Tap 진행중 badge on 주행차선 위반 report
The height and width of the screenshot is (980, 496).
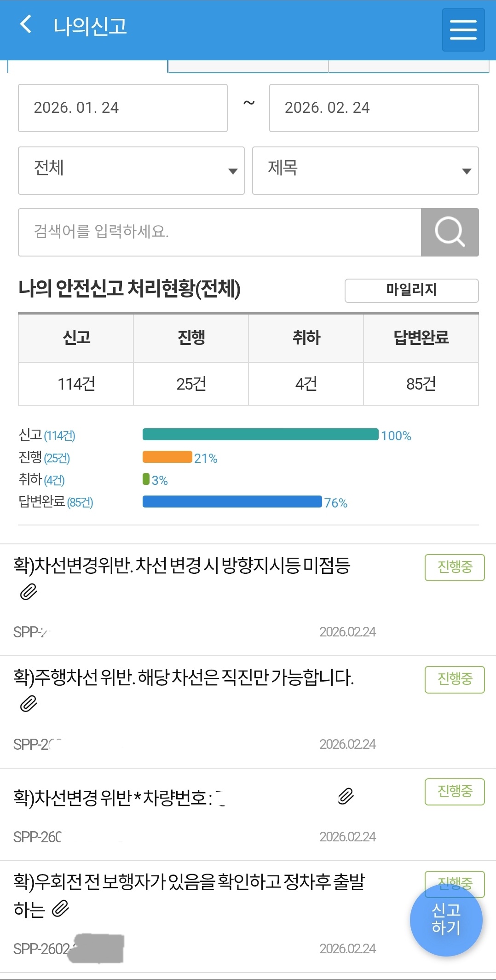[x=454, y=679]
